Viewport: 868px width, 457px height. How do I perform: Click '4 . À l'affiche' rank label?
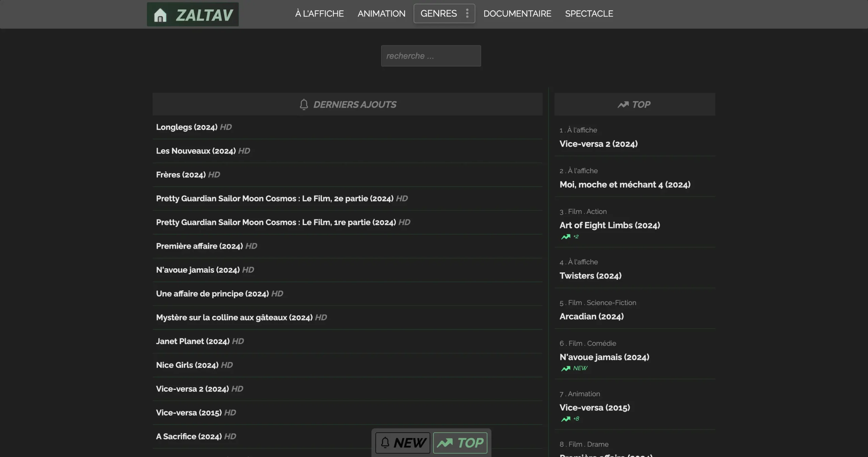pos(579,262)
